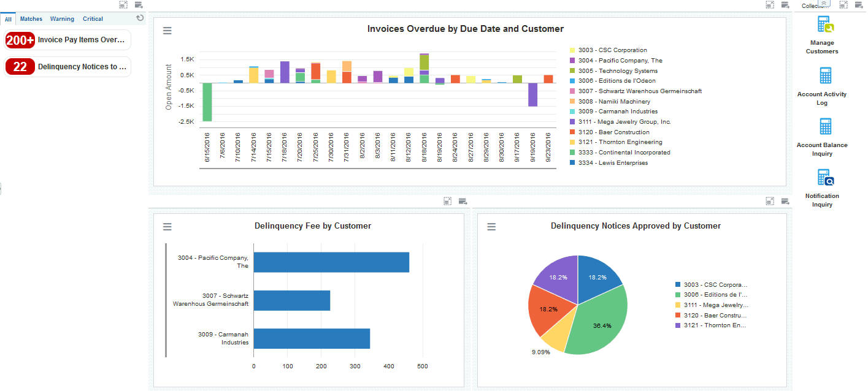Click the Manage Customers label
Viewport: 868px width, 391px height.
pos(822,47)
